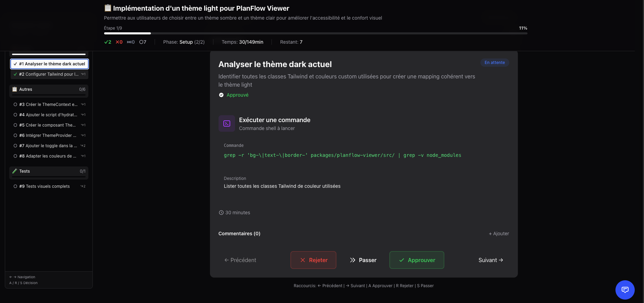Click the Passer button
Viewport: 644px width, 303px height.
click(363, 260)
